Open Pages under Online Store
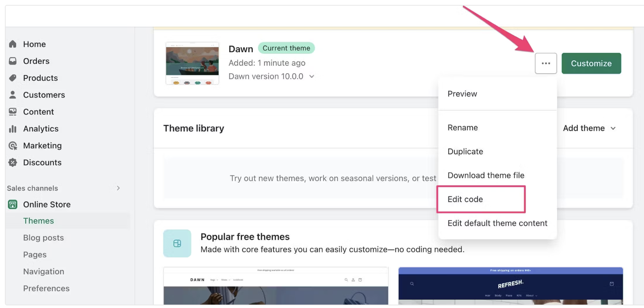The image size is (644, 308). point(35,255)
